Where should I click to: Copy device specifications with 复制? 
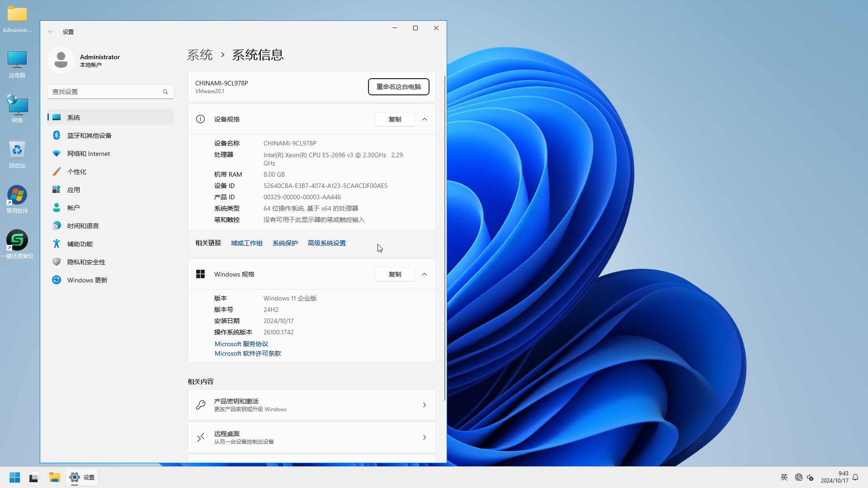coord(395,119)
